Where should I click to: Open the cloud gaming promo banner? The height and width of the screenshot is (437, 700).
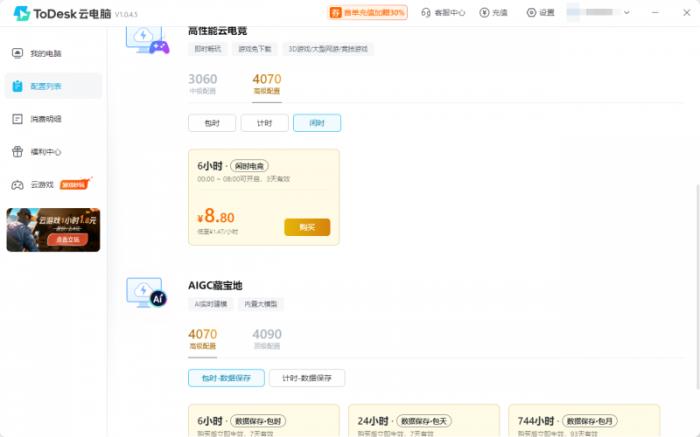coord(53,230)
